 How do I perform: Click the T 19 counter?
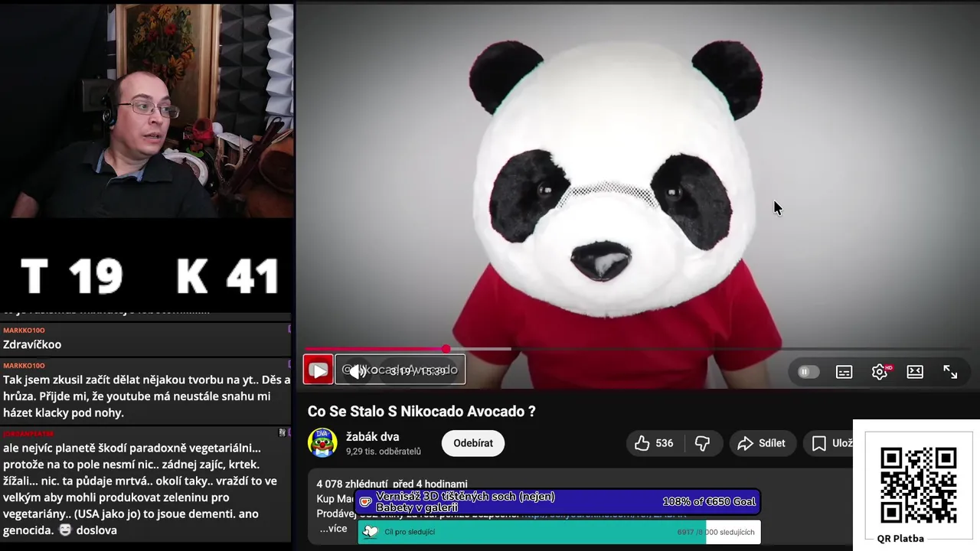72,276
